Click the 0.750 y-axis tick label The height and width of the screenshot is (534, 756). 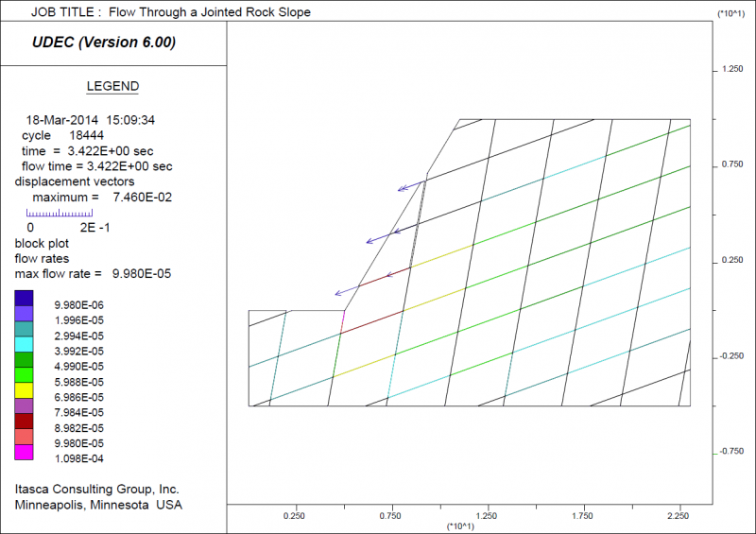pos(732,164)
